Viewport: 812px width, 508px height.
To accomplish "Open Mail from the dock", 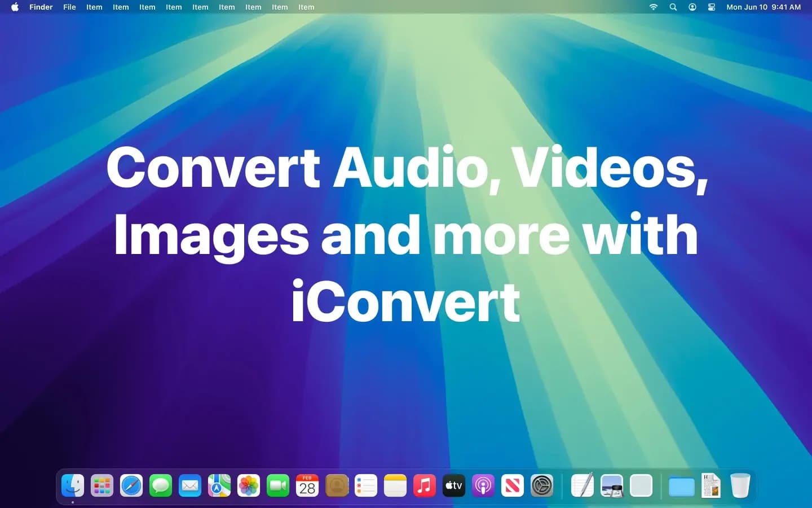I will click(x=190, y=485).
